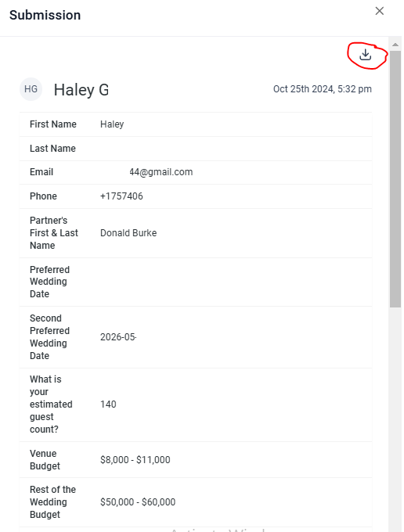
Task: Click the scrollbar up arrow
Action: pos(395,45)
